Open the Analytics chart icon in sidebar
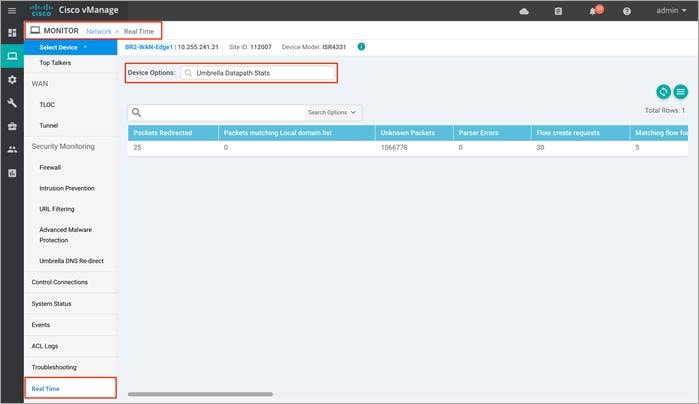Viewport: 699px width, 404px height. coord(12,173)
